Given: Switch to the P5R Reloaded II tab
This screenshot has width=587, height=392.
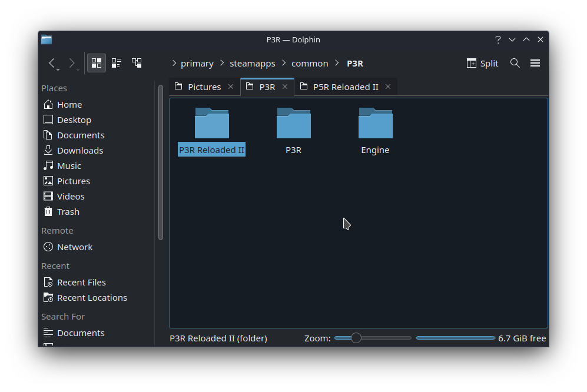Looking at the screenshot, I should [345, 87].
